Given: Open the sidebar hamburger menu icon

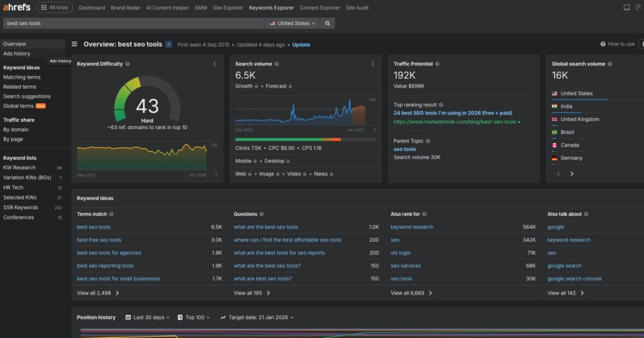Looking at the screenshot, I should [74, 44].
